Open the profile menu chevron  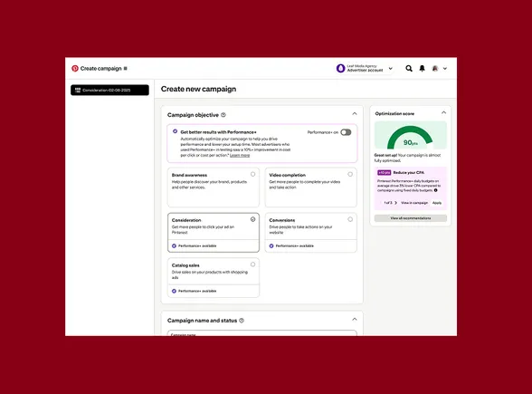pos(445,68)
